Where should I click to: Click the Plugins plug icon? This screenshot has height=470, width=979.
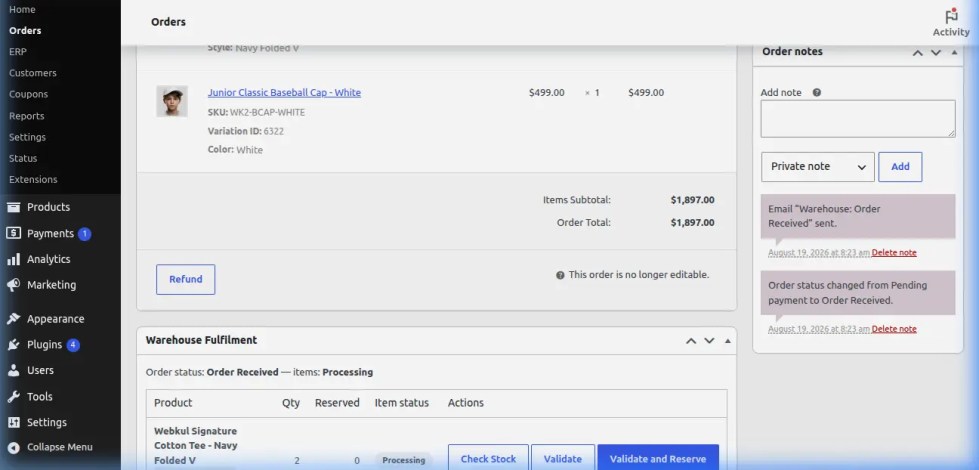14,345
